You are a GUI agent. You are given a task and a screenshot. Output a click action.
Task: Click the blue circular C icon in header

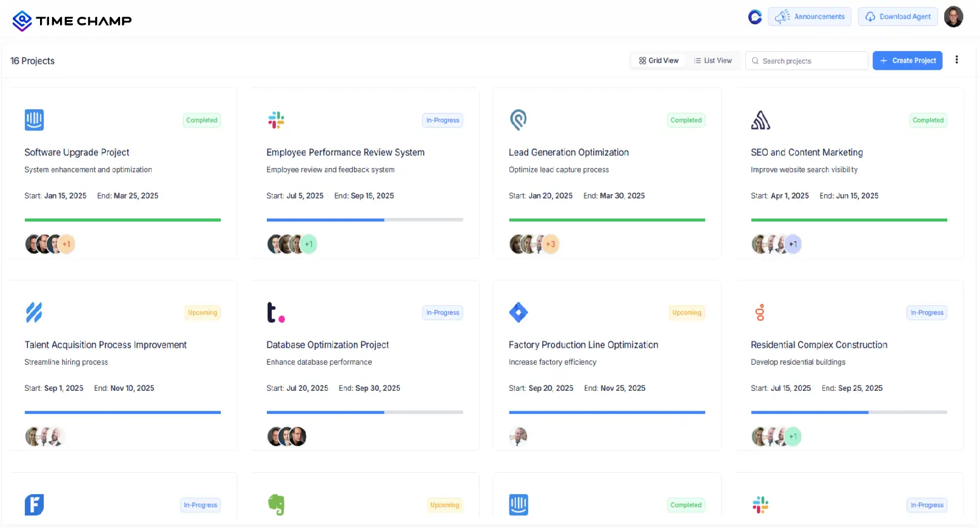(x=754, y=17)
